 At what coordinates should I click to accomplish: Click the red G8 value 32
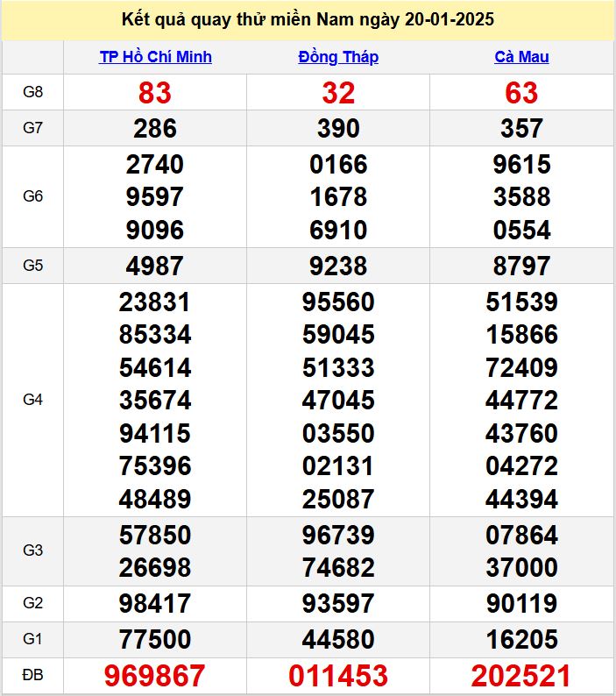click(338, 93)
